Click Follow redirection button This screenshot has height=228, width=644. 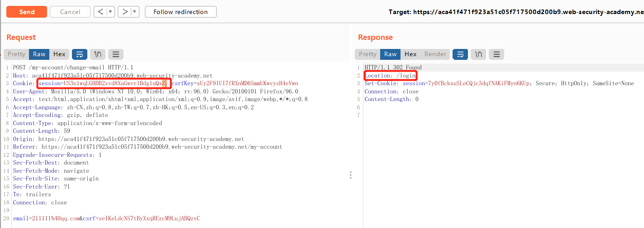click(181, 12)
